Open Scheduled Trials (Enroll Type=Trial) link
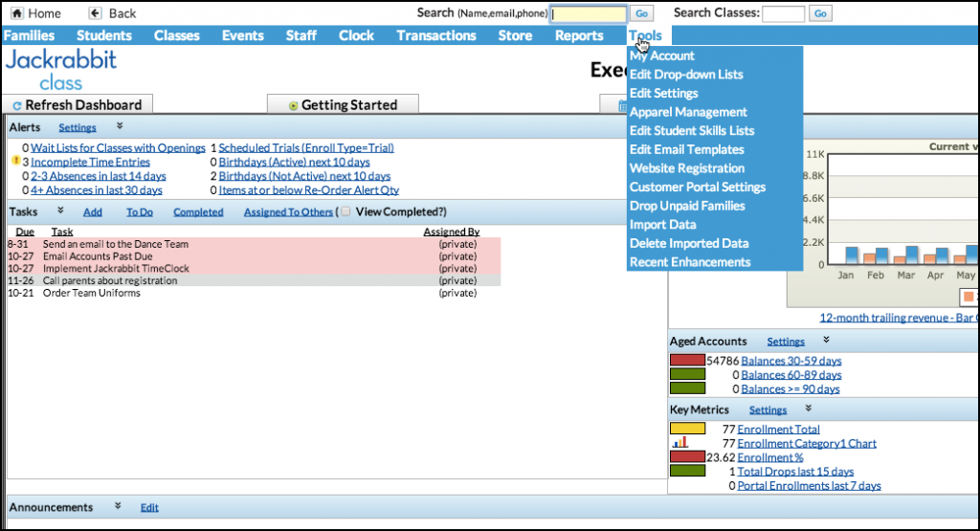The image size is (980, 531). coord(306,148)
